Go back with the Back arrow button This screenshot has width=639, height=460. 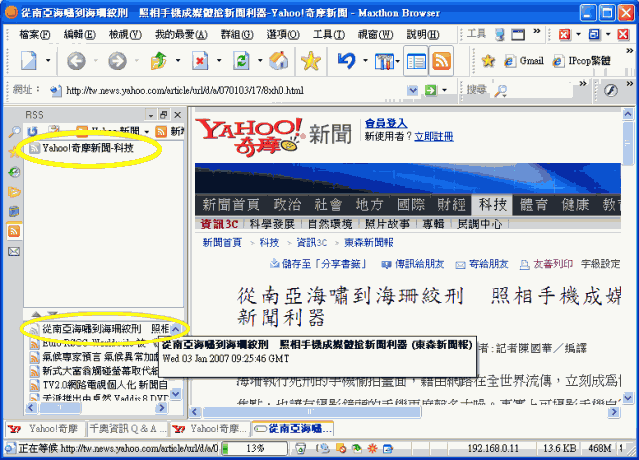(x=76, y=61)
